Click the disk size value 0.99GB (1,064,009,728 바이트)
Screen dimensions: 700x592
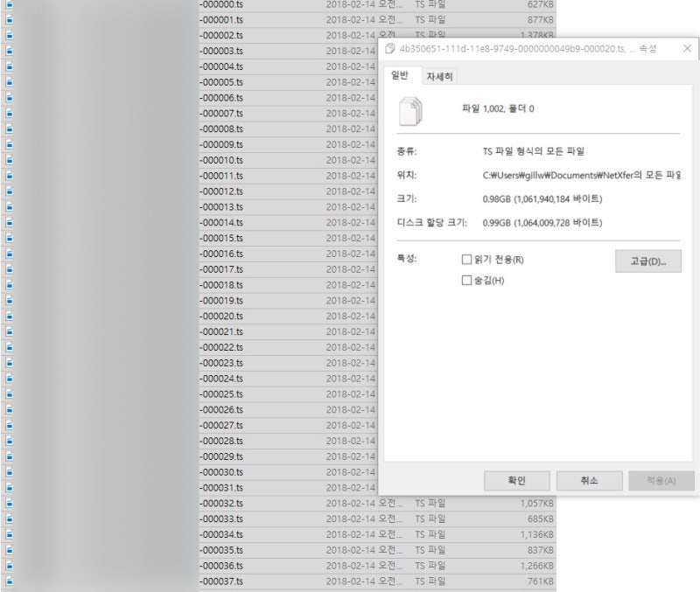coord(542,223)
